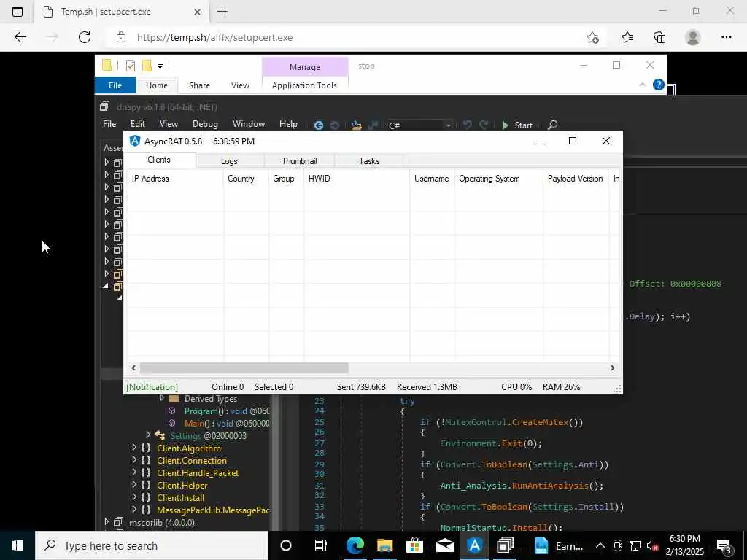Open the C# language dropdown in dnSpy
The image size is (747, 560).
(419, 125)
